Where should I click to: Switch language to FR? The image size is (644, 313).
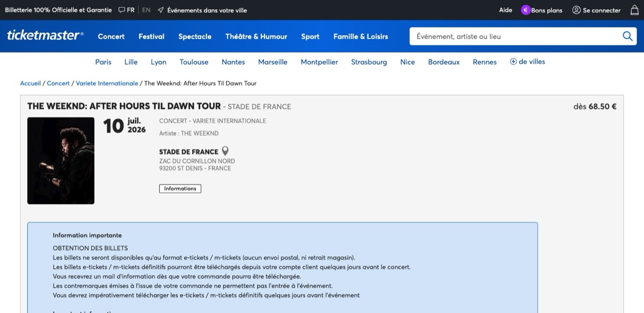tap(130, 10)
